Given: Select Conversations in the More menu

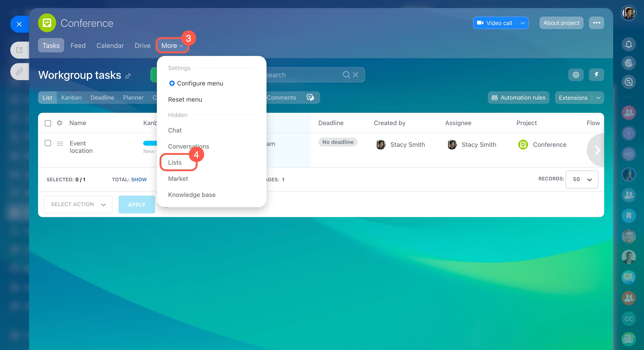Looking at the screenshot, I should point(188,147).
